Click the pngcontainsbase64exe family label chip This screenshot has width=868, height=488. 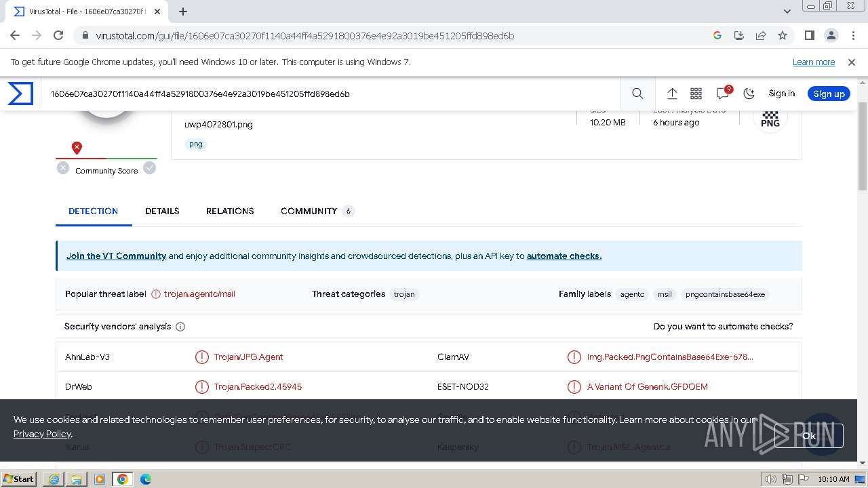coord(725,294)
